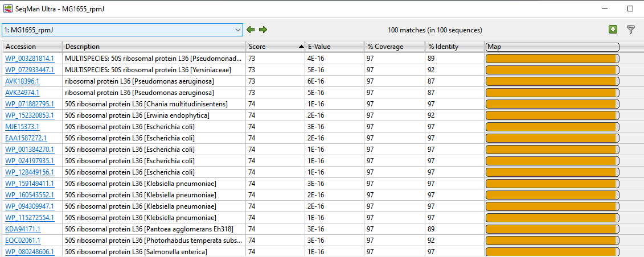Image resolution: width=644 pixels, height=257 pixels.
Task: Sort by Accession column header
Action: pyautogui.click(x=32, y=47)
